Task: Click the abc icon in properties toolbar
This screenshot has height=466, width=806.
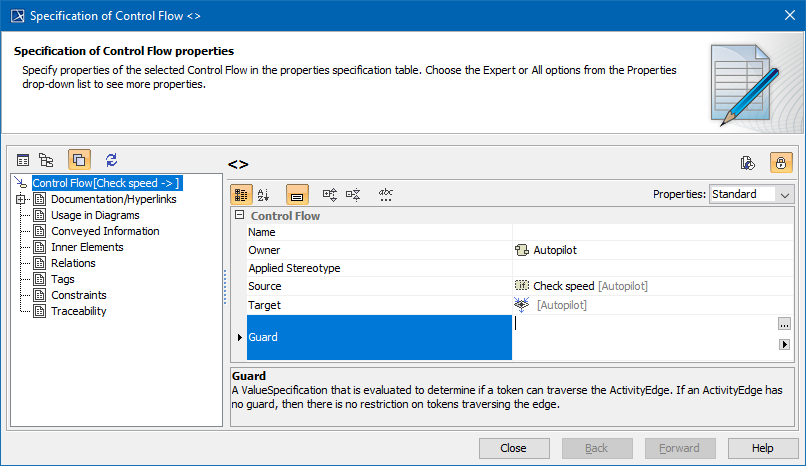Action: (386, 194)
